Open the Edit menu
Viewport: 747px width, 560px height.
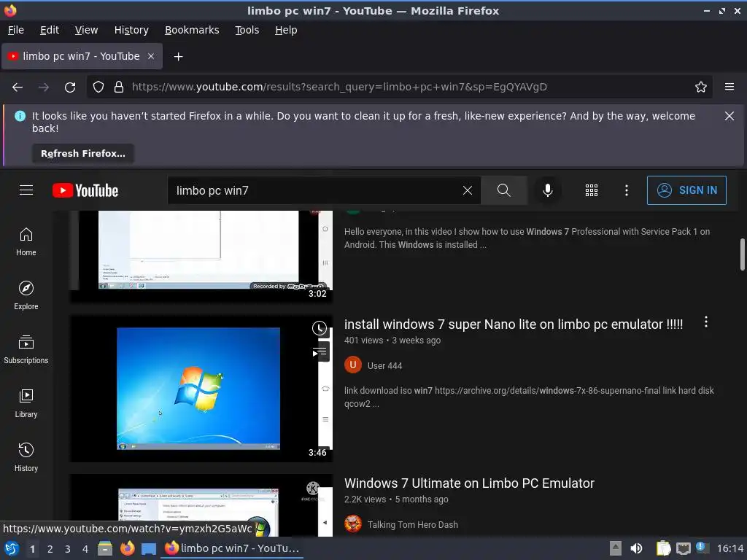point(50,30)
